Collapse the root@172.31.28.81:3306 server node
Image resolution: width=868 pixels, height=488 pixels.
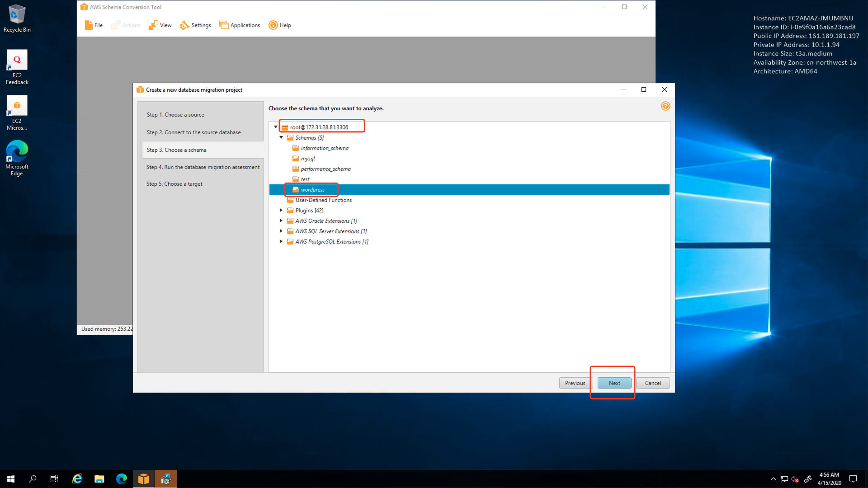[275, 127]
